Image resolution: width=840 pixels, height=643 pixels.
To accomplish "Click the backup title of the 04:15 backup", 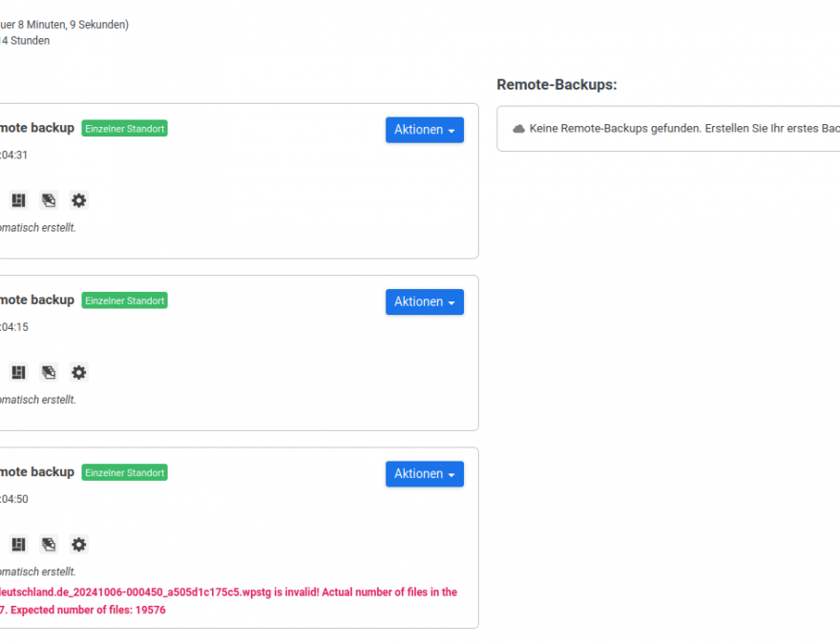I will 36,301.
